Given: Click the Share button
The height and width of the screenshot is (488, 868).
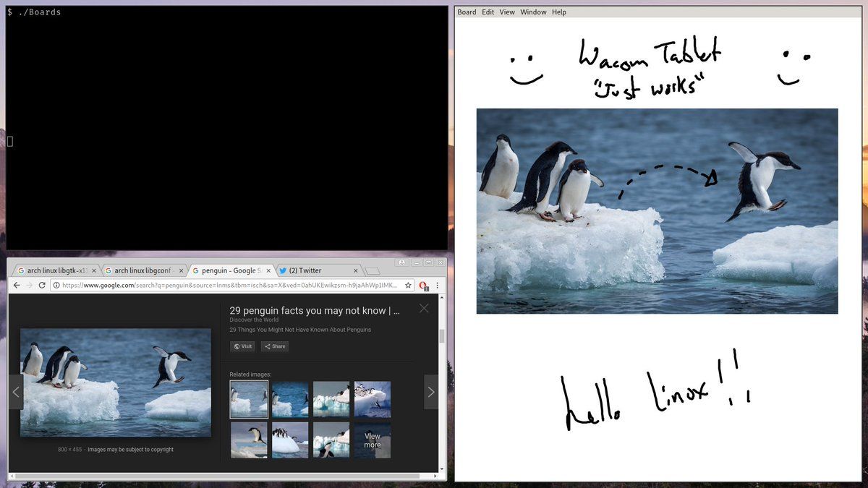Looking at the screenshot, I should pyautogui.click(x=275, y=346).
